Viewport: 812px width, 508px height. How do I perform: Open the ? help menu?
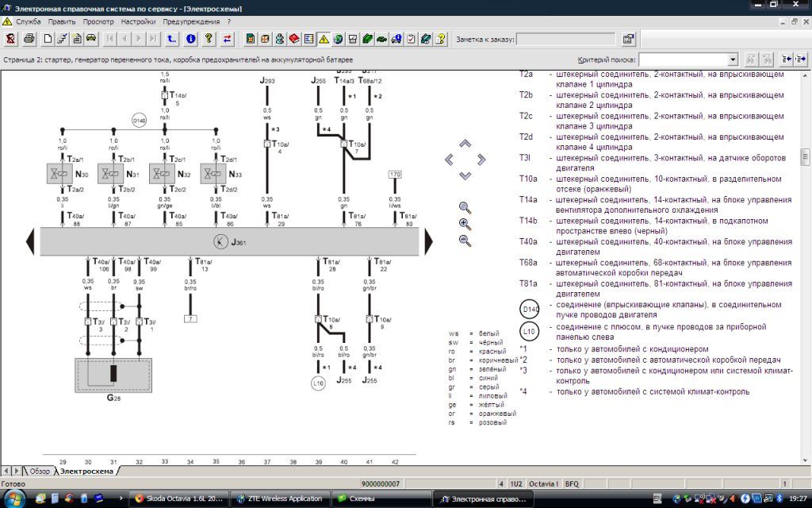click(229, 21)
